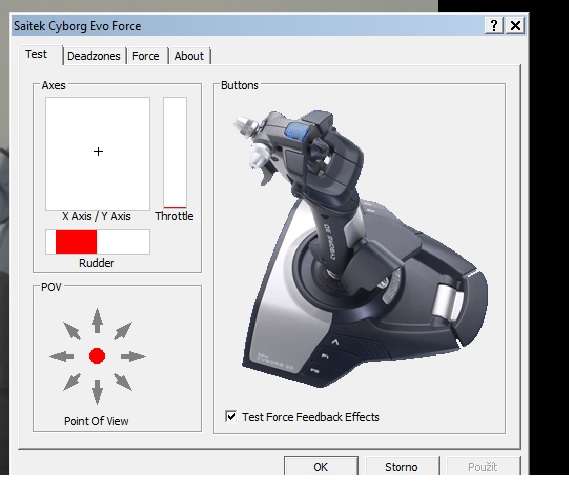Click the POV up-right diagonal arrow
This screenshot has height=486, width=569.
coord(123,331)
